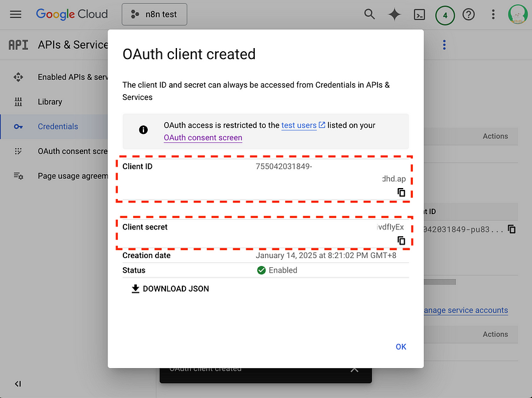Image resolution: width=532 pixels, height=398 pixels.
Task: Click the Client secret value ending vdflyEx
Action: (390, 227)
